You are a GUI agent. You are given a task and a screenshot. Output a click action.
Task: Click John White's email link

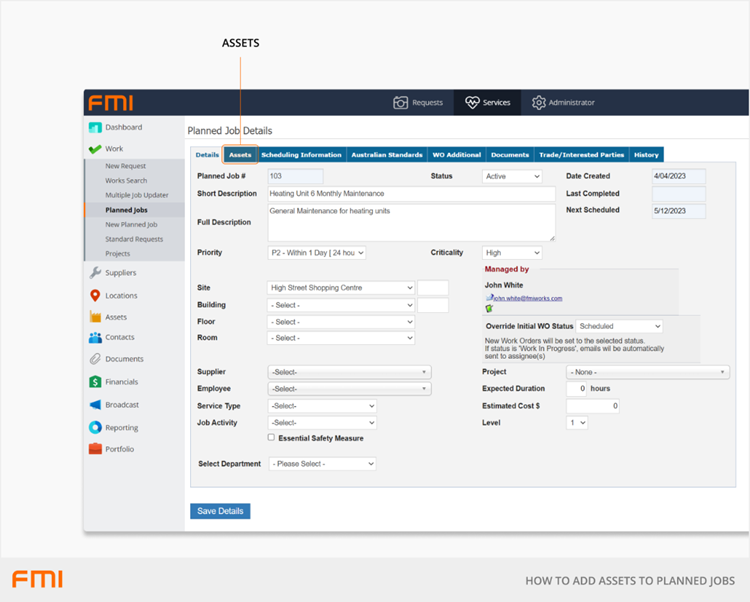tap(527, 298)
